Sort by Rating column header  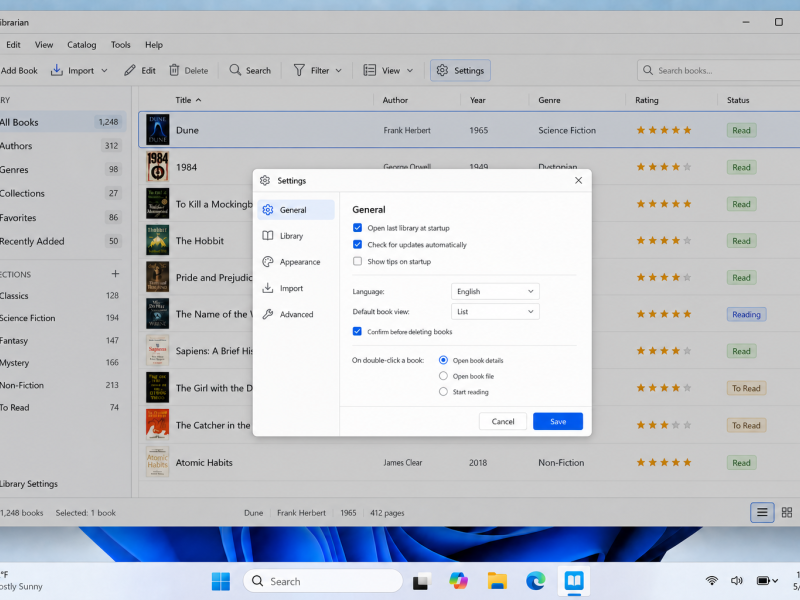click(x=646, y=100)
